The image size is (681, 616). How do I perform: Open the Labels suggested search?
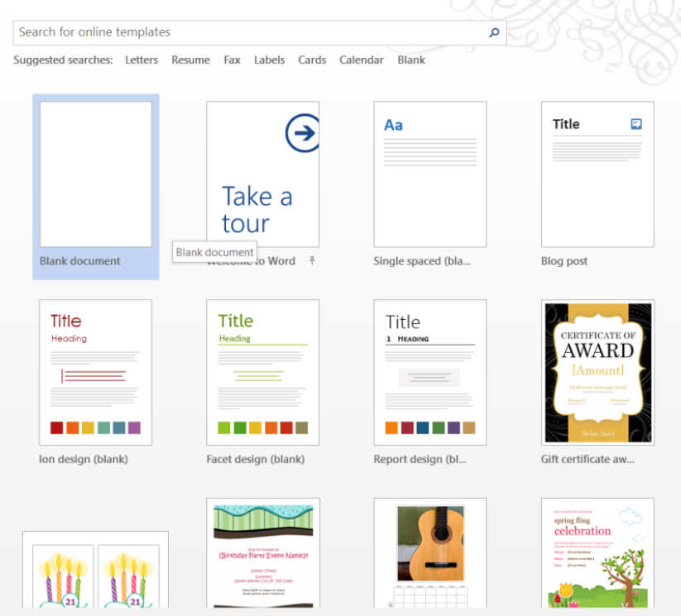(269, 60)
